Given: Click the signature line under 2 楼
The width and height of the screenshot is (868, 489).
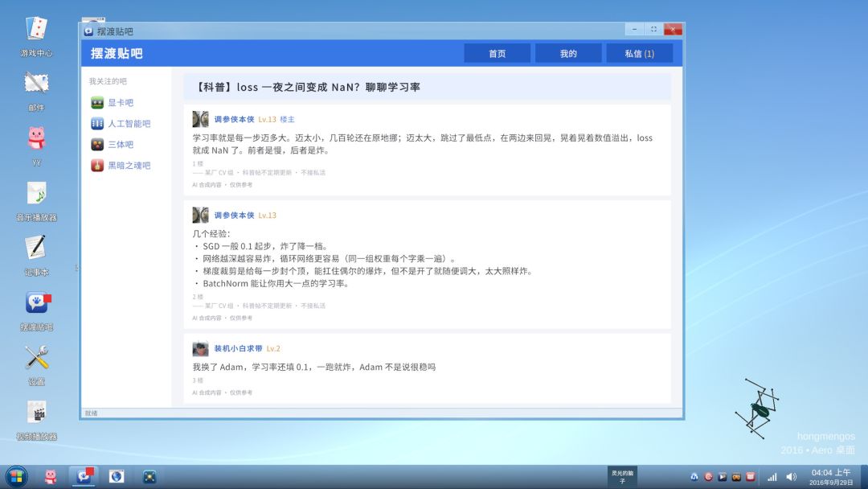Looking at the screenshot, I should click(259, 306).
